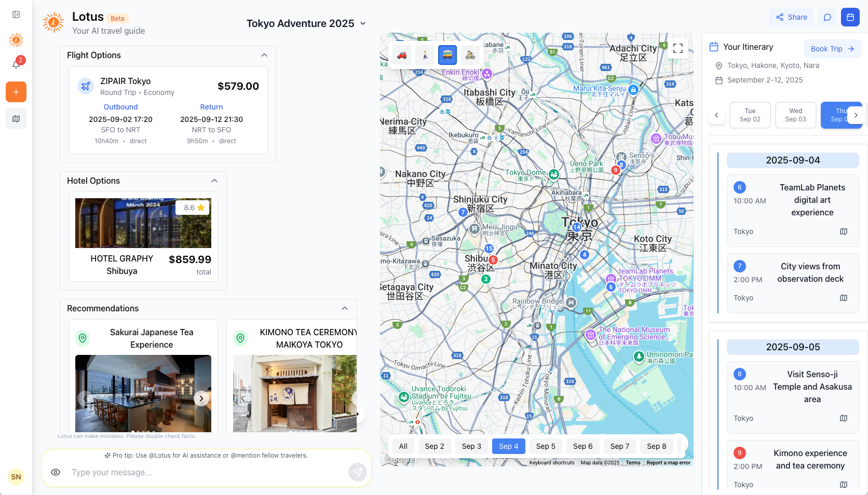This screenshot has height=495, width=868.
Task: Select walking travel mode on map
Action: [425, 54]
